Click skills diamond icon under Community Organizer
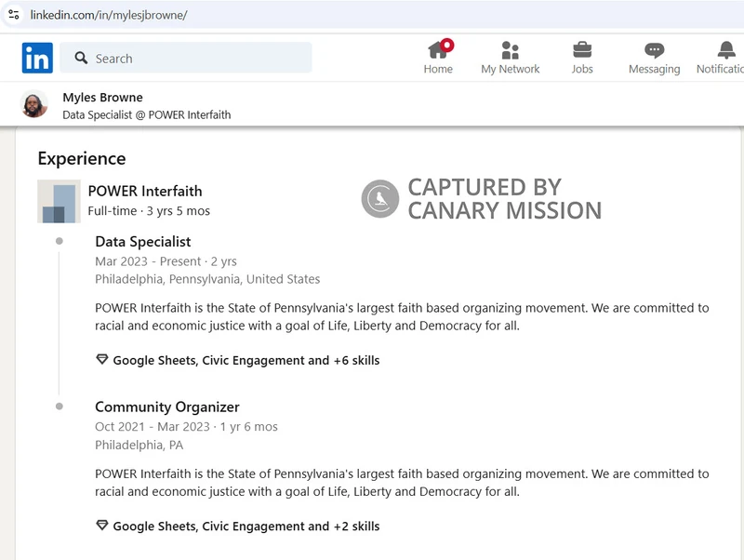The height and width of the screenshot is (560, 744). [x=102, y=525]
